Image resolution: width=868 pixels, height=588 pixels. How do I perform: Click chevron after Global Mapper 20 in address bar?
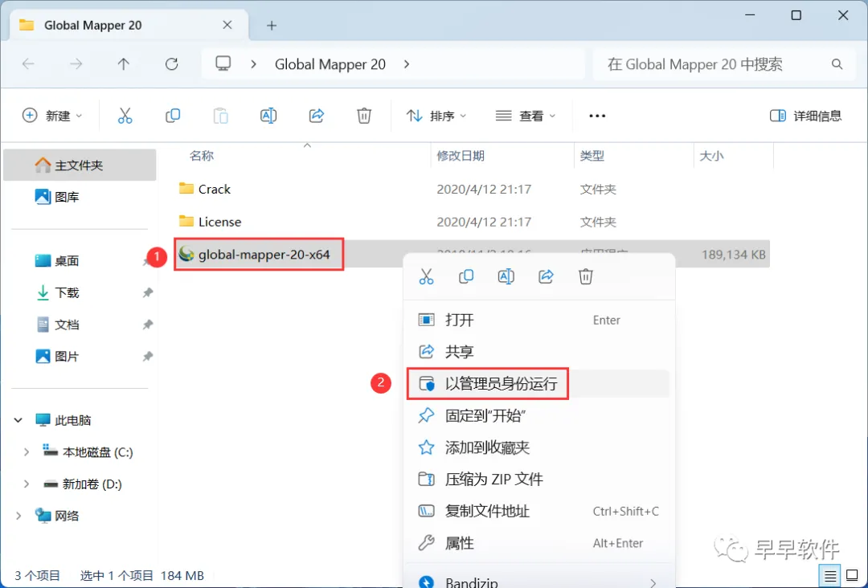(x=407, y=64)
